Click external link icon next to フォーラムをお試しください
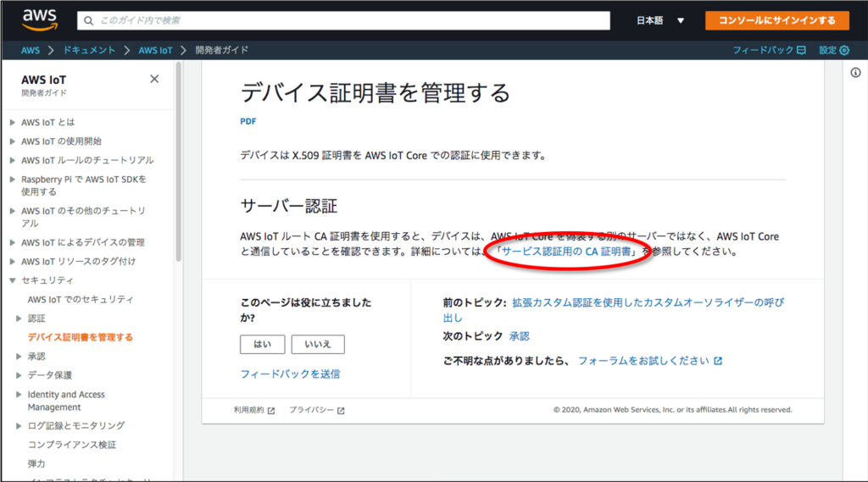Screen dimensions: 868x482 pos(718,361)
